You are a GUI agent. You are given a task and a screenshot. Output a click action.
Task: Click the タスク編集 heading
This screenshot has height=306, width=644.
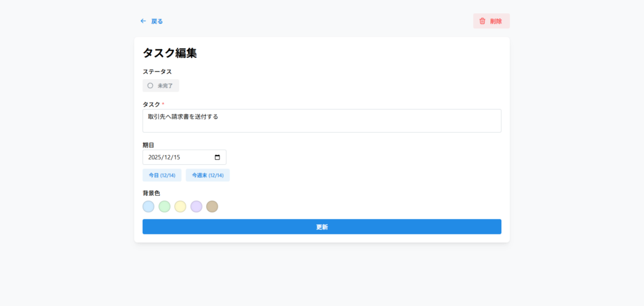[x=170, y=54]
